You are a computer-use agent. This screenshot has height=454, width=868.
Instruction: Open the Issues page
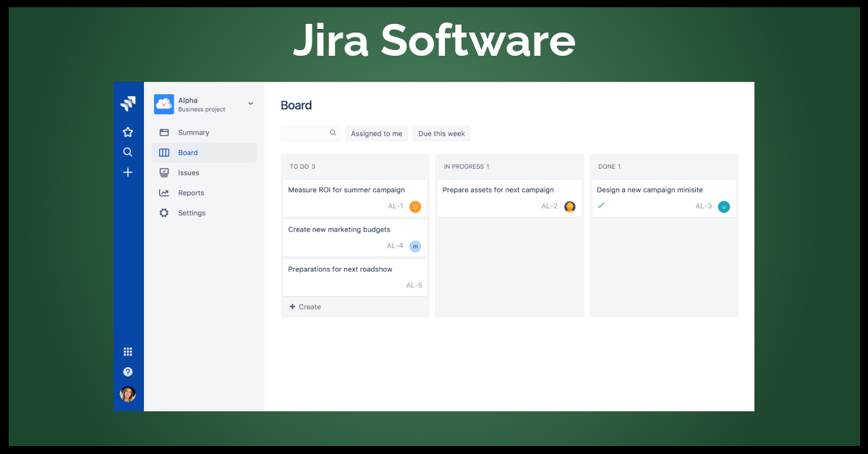205,173
